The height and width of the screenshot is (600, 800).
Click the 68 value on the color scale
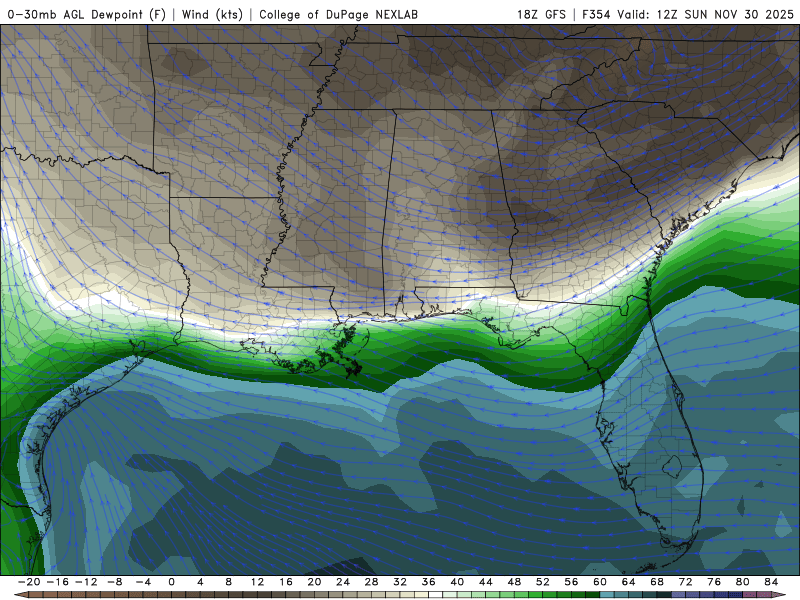click(x=657, y=582)
